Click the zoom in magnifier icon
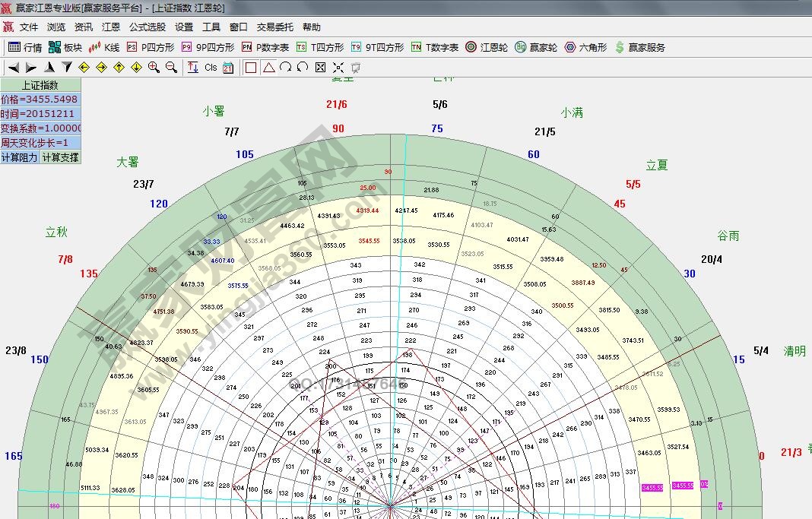Image resolution: width=812 pixels, height=519 pixels. [x=154, y=68]
